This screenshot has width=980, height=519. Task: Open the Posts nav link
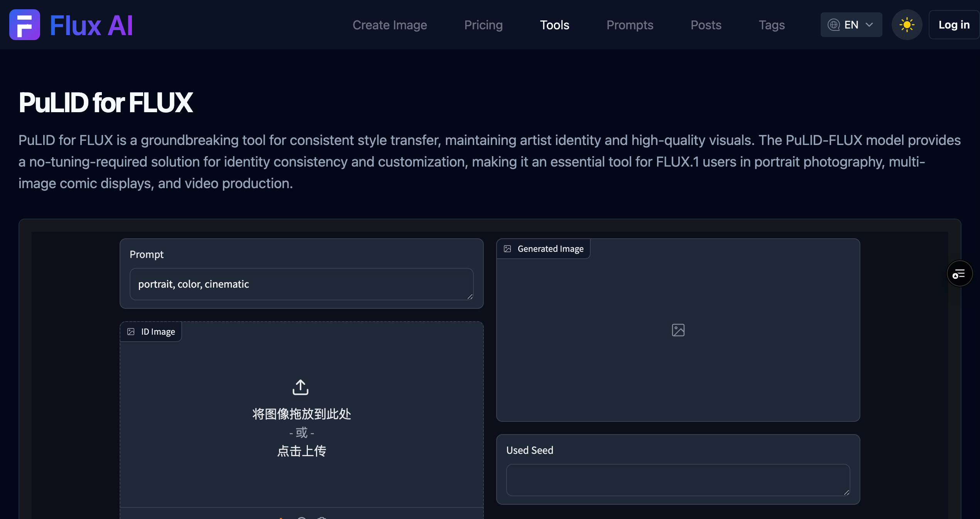click(706, 25)
